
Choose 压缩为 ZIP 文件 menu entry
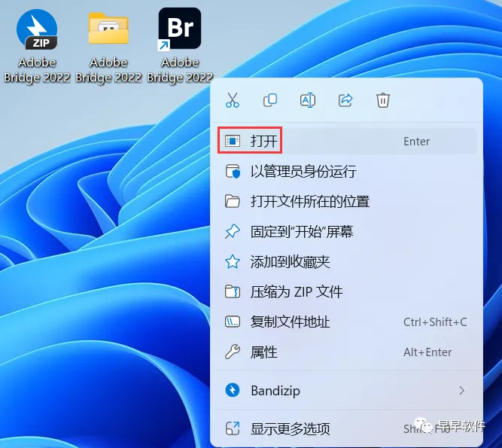point(347,291)
